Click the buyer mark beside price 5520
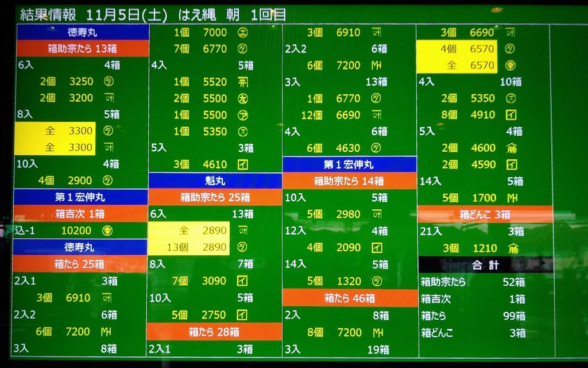The image size is (588, 368). click(242, 82)
